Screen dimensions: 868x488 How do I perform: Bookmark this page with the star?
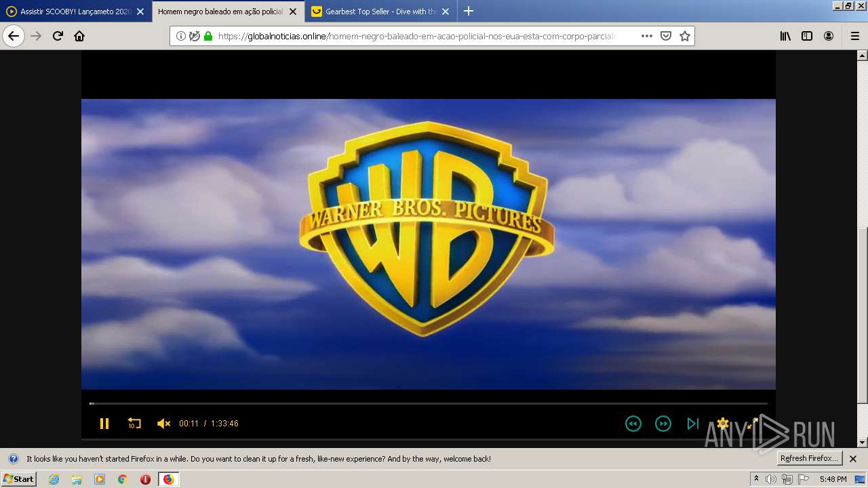[685, 36]
